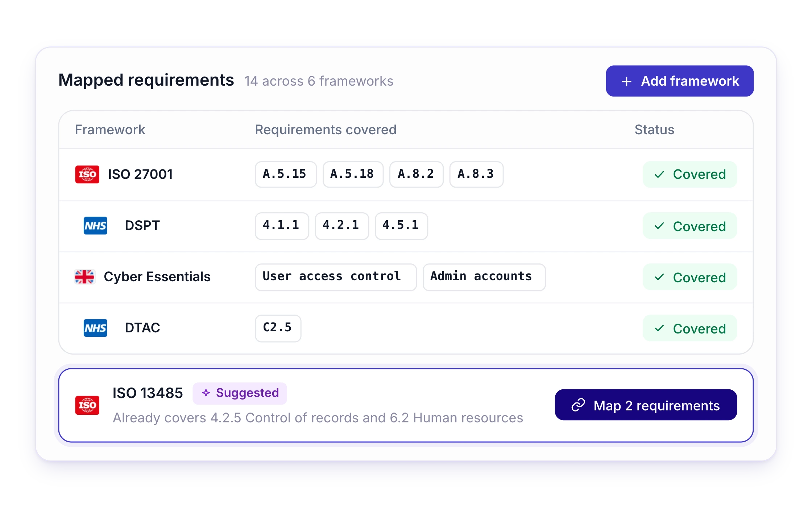Click the ISO 13485 suggestion title

click(x=148, y=393)
